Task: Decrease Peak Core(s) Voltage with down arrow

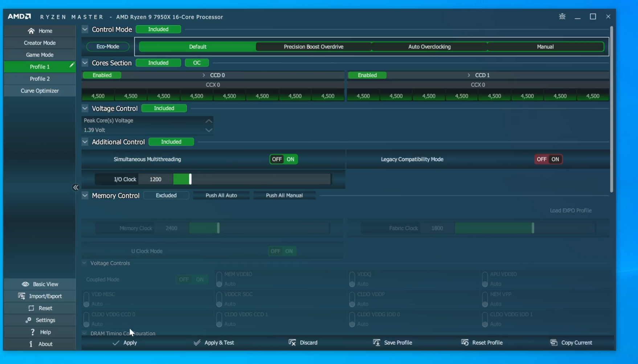Action: (209, 130)
